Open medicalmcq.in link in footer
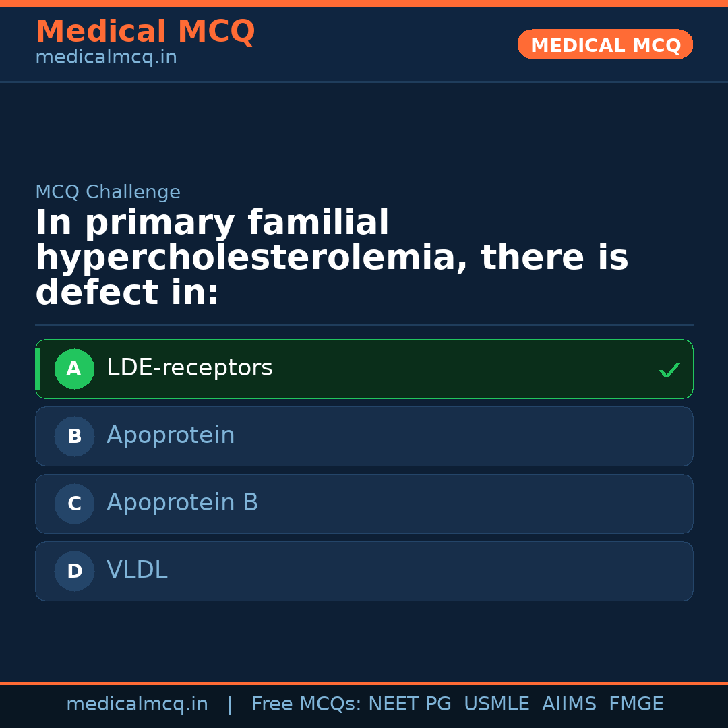Viewport: 728px width, 728px height. point(137,704)
